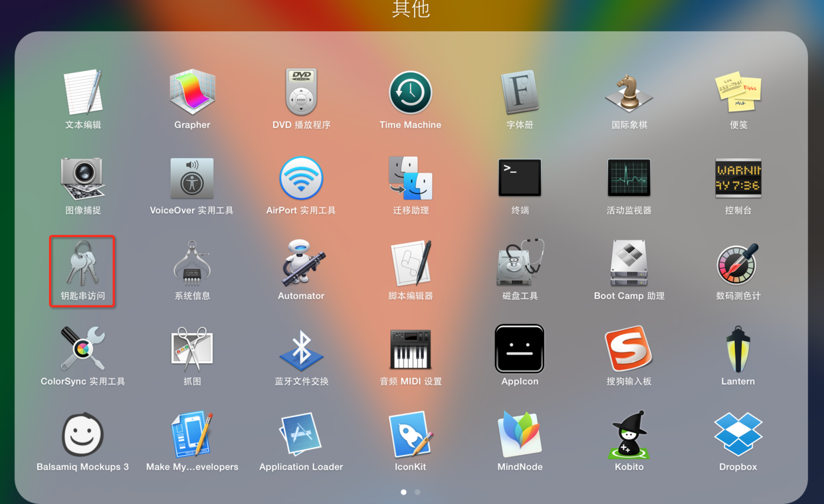The image size is (824, 504).
Task: Launch 图像捕捉 (Image Capture)
Action: click(x=83, y=179)
